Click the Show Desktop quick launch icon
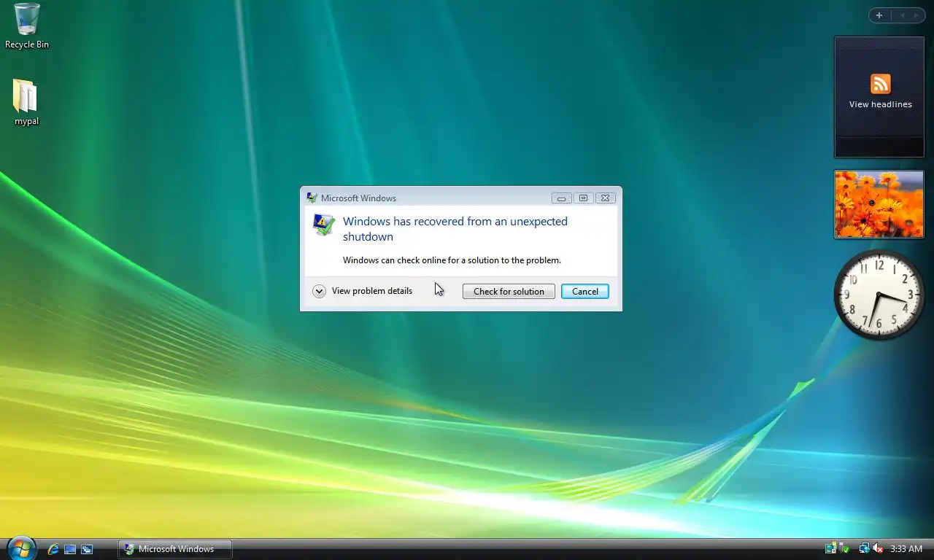 [x=70, y=549]
